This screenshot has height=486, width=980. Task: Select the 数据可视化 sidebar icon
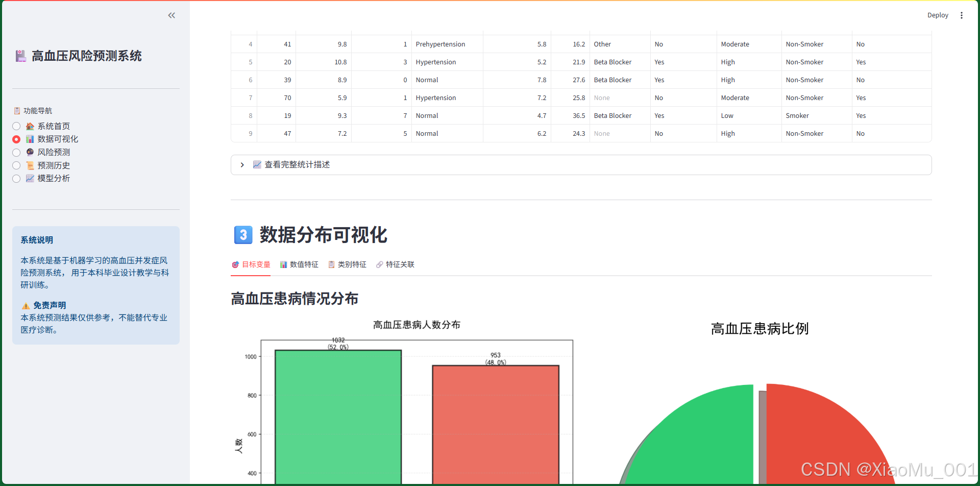pyautogui.click(x=30, y=139)
